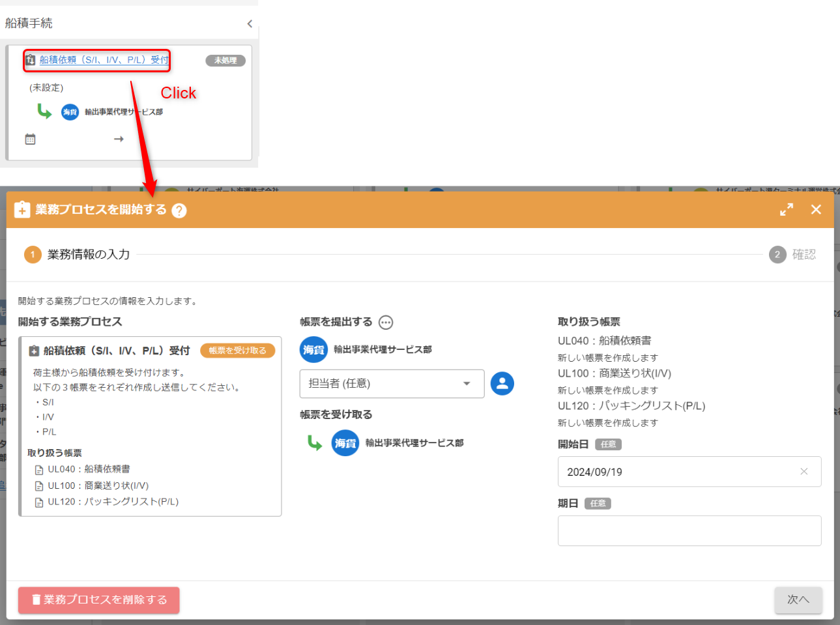Click the help question mark icon in dialog header
Image resolution: width=840 pixels, height=625 pixels.
[x=179, y=211]
